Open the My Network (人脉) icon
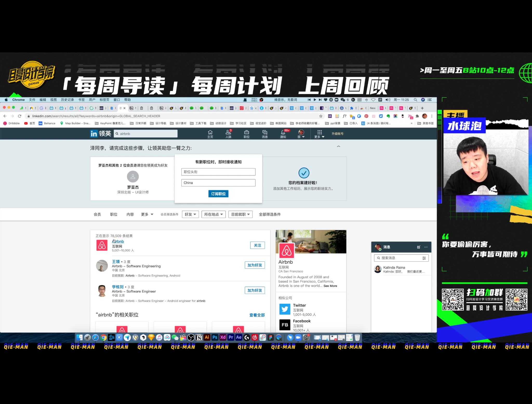This screenshot has width=532, height=404. (x=228, y=134)
